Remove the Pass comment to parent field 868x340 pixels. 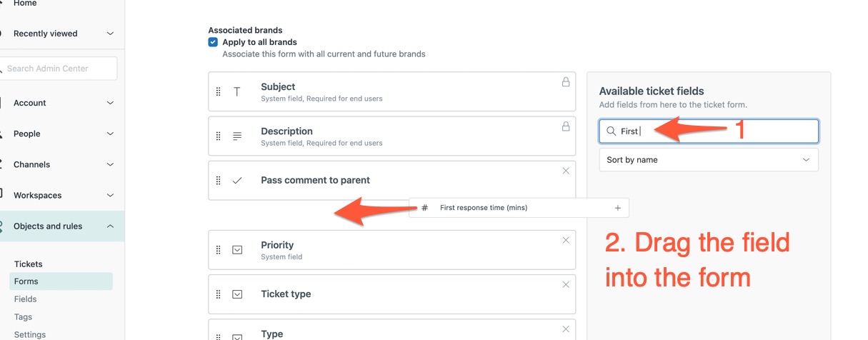(566, 171)
